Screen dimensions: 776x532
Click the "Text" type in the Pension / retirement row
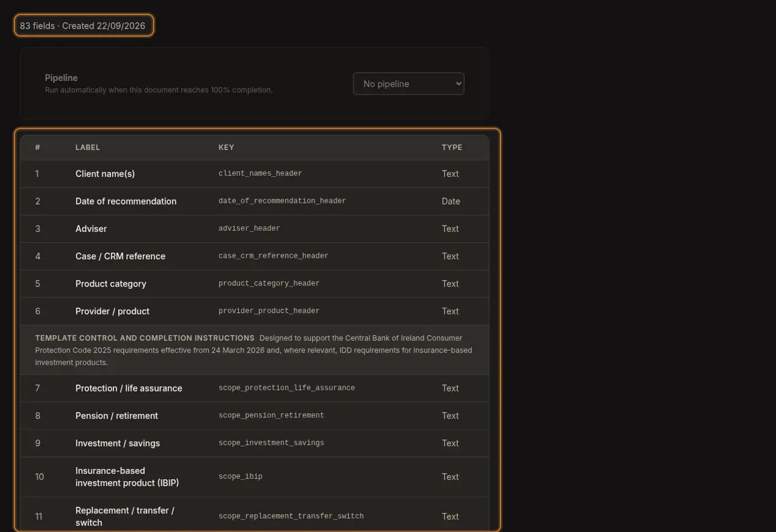pyautogui.click(x=450, y=416)
